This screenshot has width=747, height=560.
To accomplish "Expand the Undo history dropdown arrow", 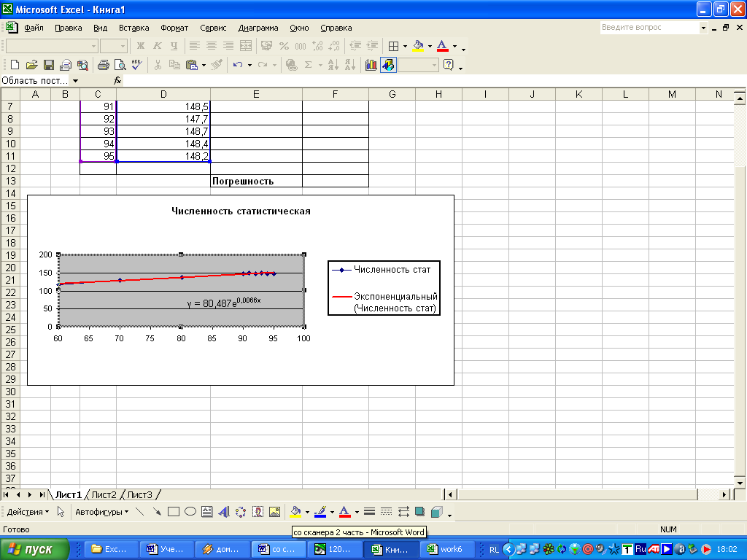I will click(249, 65).
